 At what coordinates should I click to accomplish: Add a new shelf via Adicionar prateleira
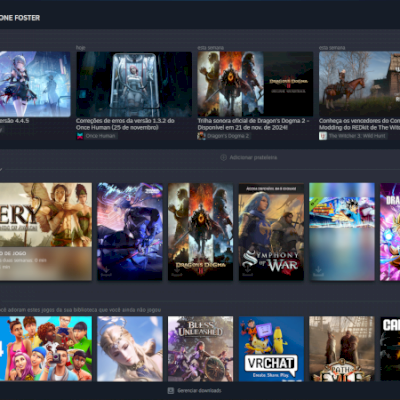(249, 157)
